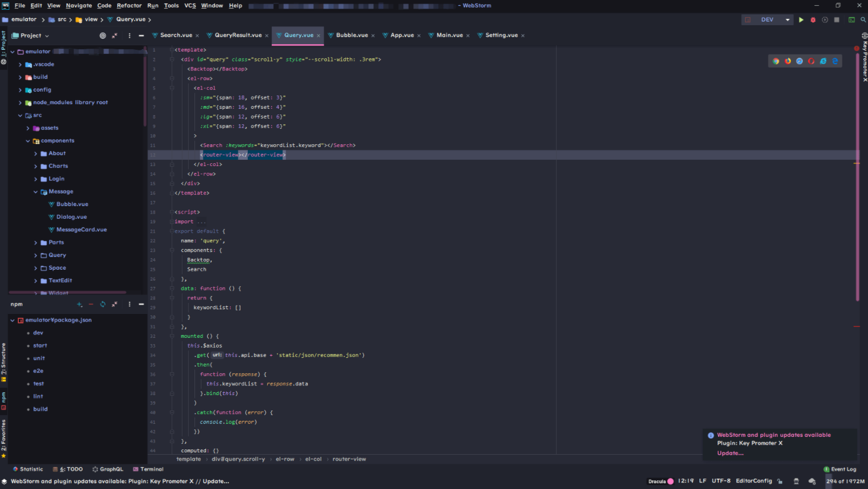868x489 pixels.
Task: Click the red error indicator above the editor scrollbar
Action: [x=857, y=49]
